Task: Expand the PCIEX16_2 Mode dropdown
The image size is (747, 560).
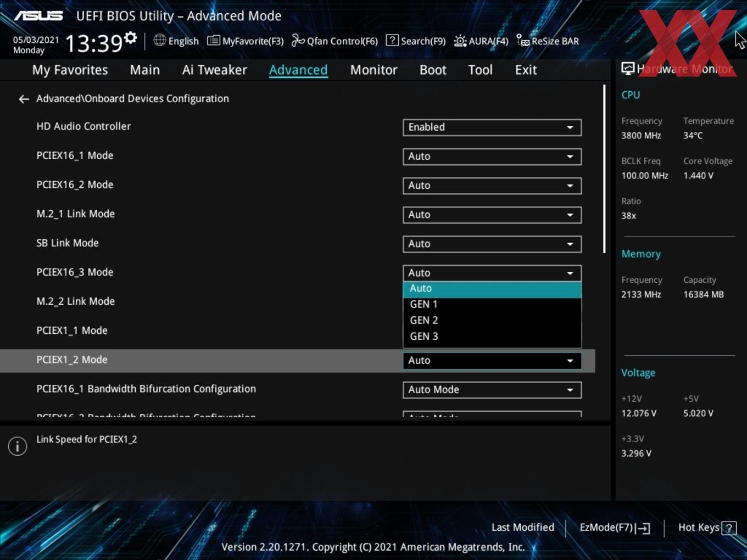Action: coord(492,186)
